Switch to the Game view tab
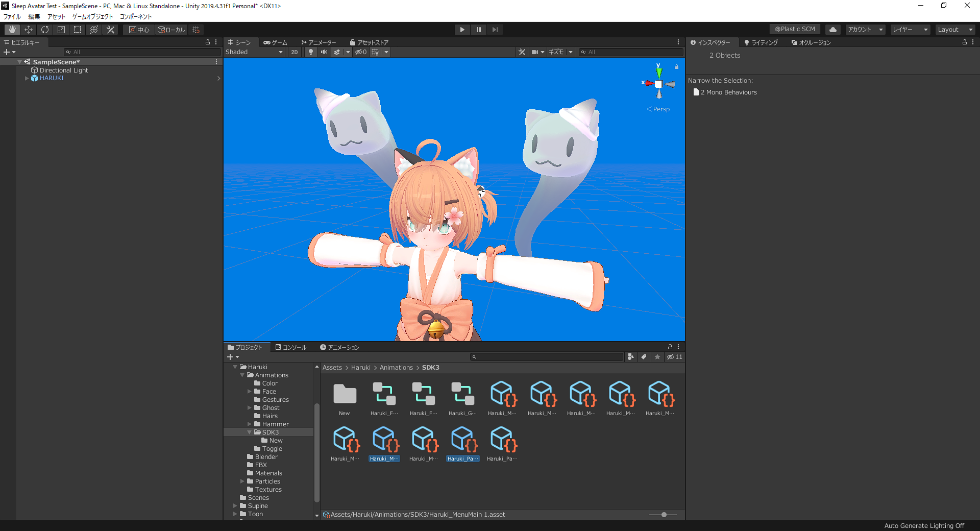The width and height of the screenshot is (980, 531). coord(276,42)
